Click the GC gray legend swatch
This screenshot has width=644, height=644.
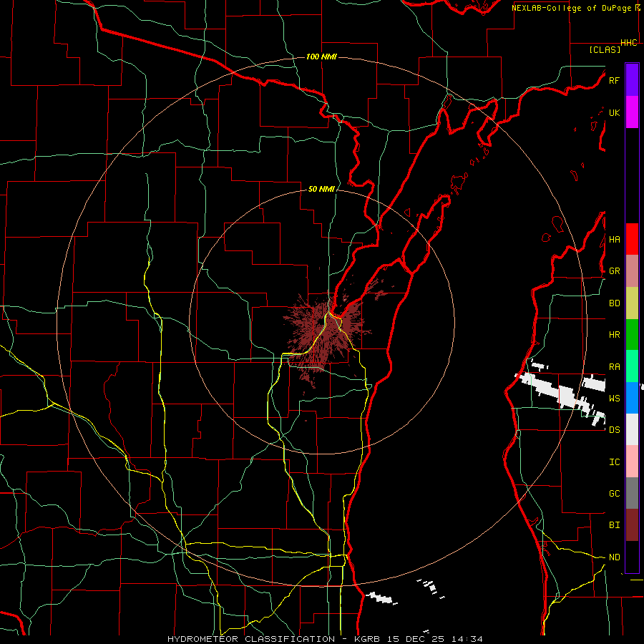632,493
